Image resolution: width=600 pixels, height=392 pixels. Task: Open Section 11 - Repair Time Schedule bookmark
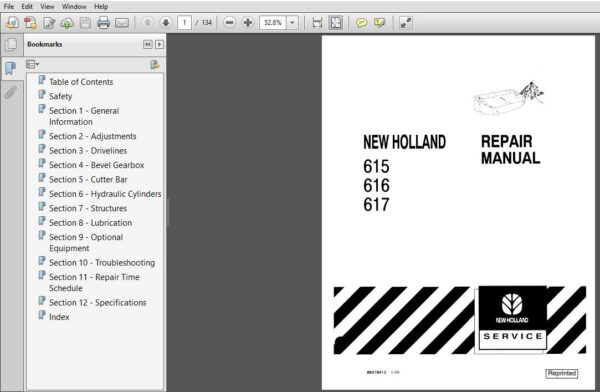[94, 283]
